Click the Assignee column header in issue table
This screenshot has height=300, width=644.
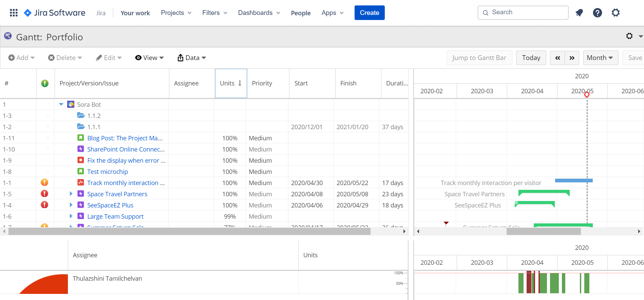pos(192,83)
